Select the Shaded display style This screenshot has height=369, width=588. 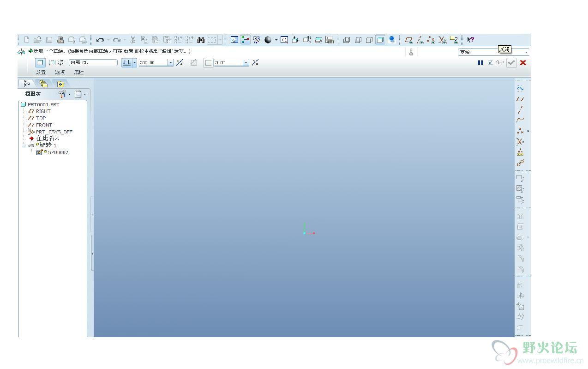pos(380,40)
